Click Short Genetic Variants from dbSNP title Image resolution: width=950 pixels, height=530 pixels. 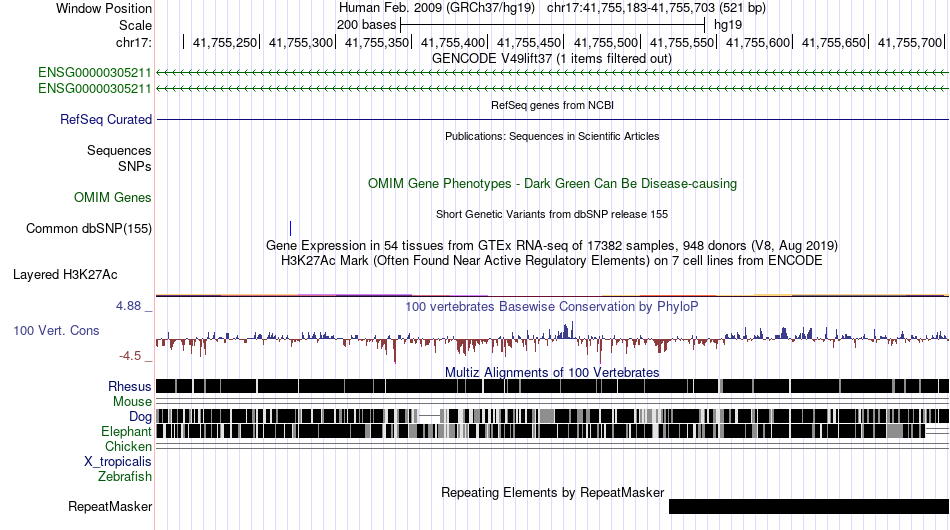click(x=552, y=214)
